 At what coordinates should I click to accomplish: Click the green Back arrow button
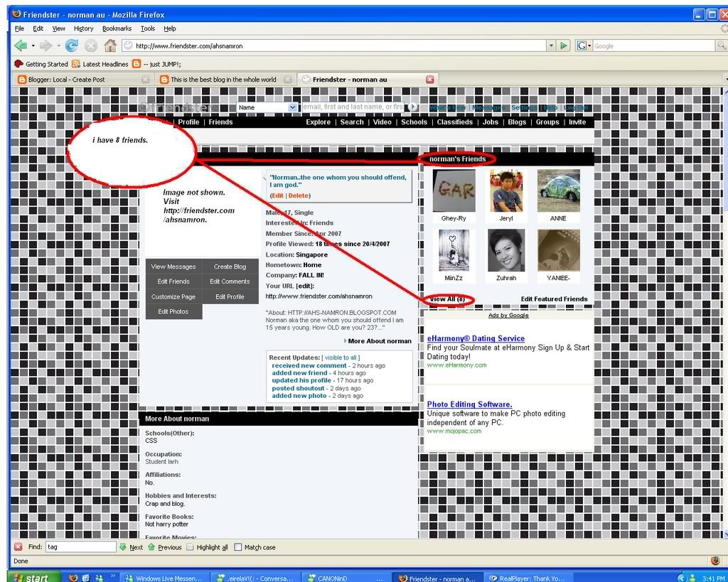pyautogui.click(x=21, y=45)
